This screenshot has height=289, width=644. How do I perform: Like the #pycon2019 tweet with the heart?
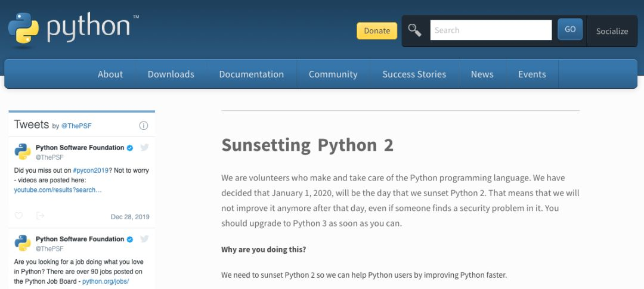18,216
